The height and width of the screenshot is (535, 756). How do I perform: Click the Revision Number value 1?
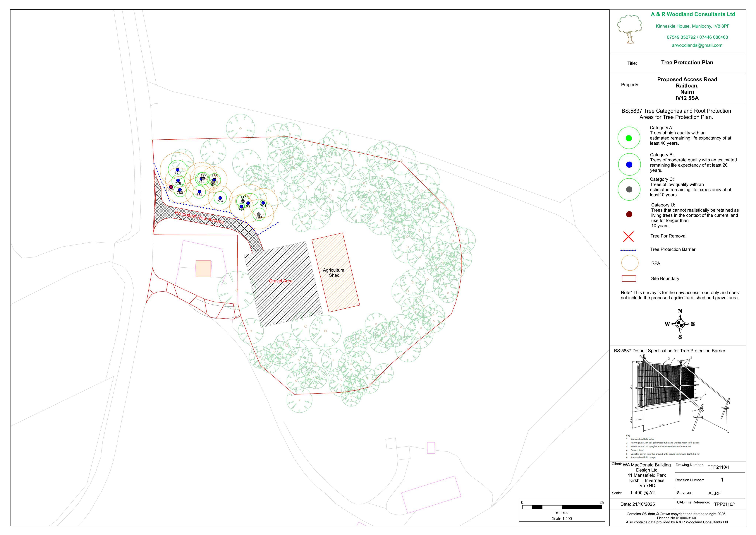point(722,480)
